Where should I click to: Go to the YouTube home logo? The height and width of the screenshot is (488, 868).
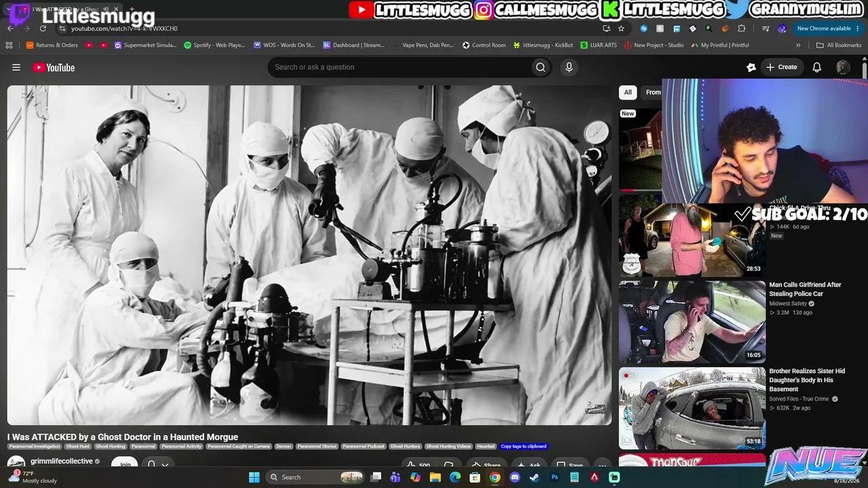pos(54,67)
